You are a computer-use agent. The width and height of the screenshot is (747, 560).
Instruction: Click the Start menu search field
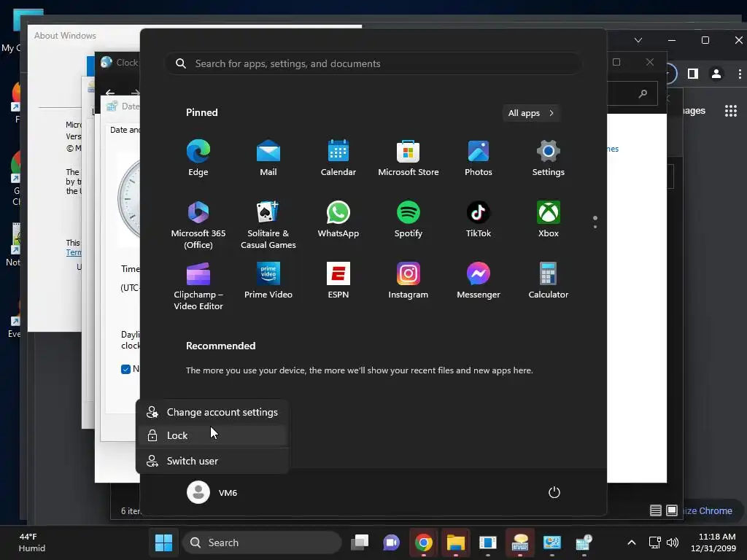(373, 64)
